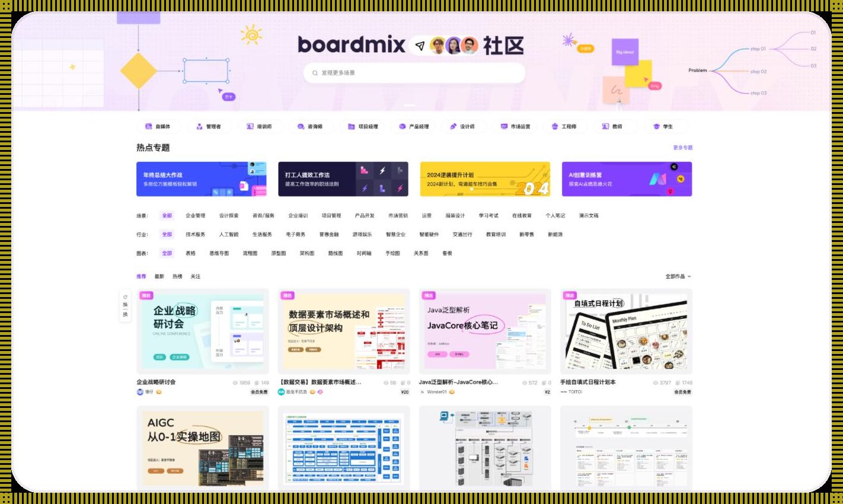Screen dimensions: 843x504
Task: Open the 更多专题 link
Action: 682,148
